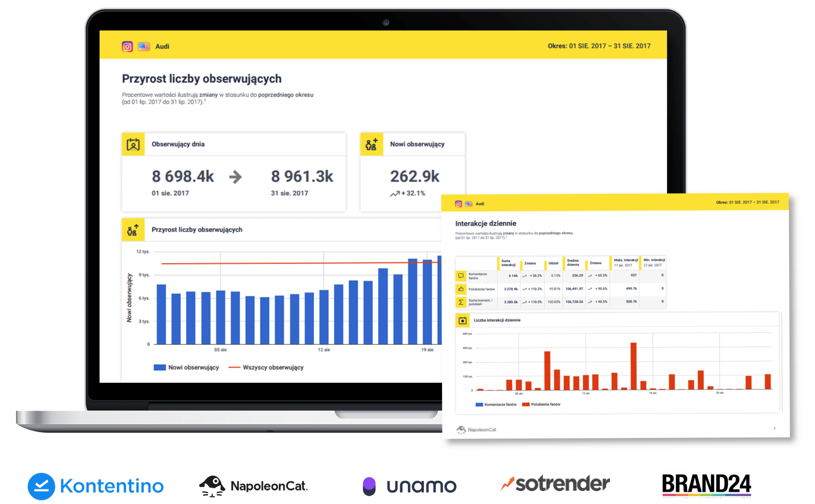Click the Średnia dzienna column header
The image size is (815, 504).
click(573, 263)
